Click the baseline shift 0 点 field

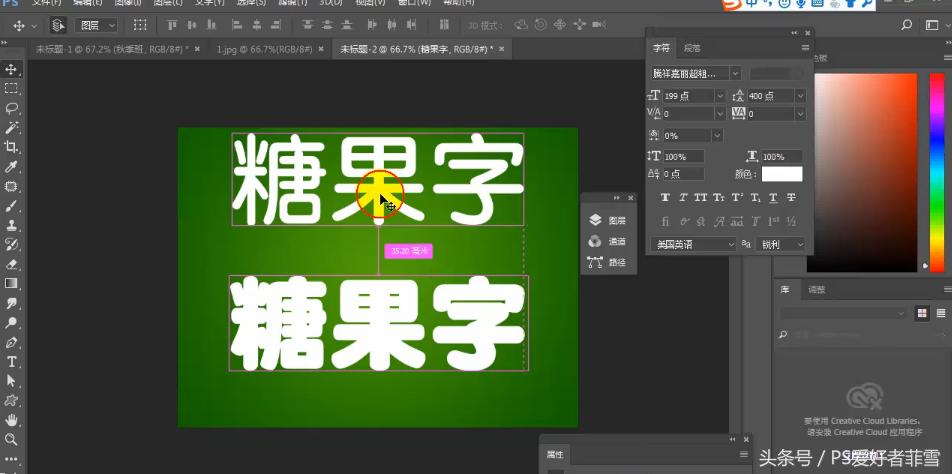(x=684, y=174)
